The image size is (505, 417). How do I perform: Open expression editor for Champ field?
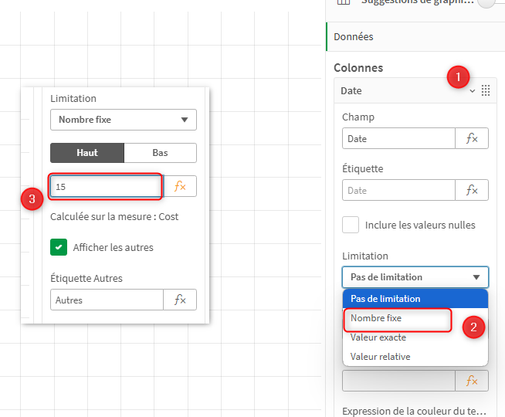point(472,138)
